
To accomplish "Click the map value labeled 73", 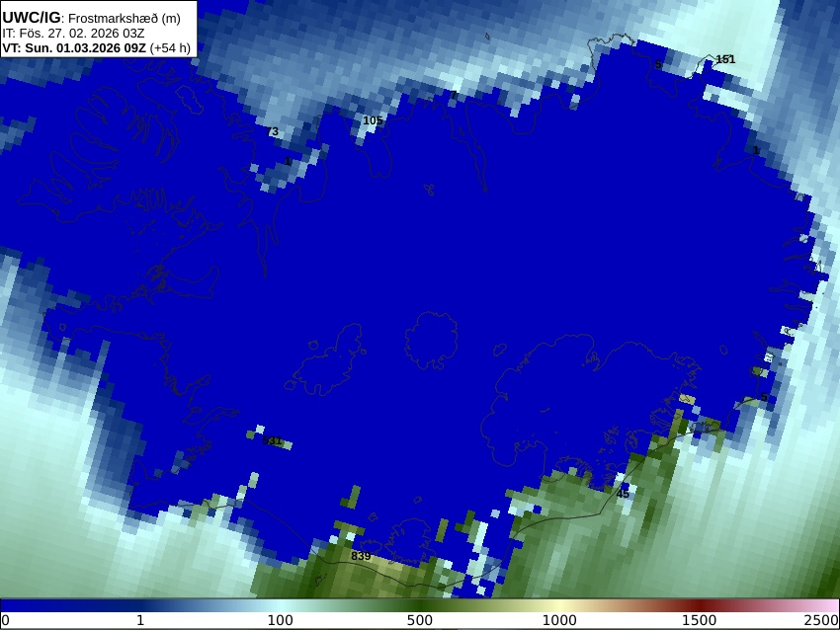I will [272, 131].
